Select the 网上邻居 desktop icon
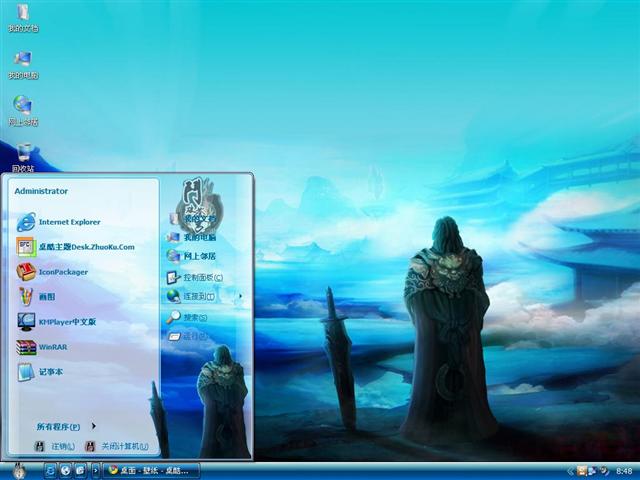 (23, 111)
